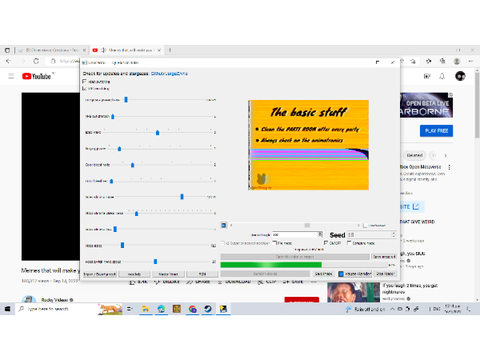Image resolution: width=480 pixels, height=360 pixels.
Task: Toggle the ON/OFF checkbox
Action: pyautogui.click(x=326, y=243)
